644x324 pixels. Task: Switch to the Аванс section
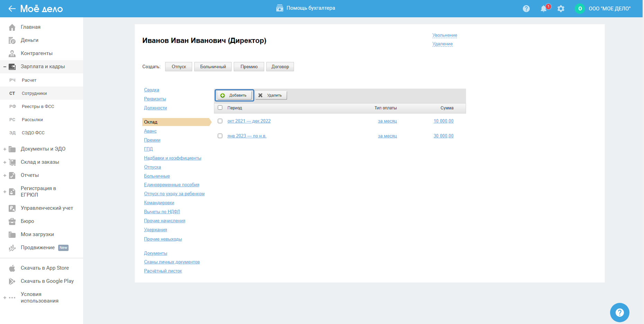pos(150,131)
